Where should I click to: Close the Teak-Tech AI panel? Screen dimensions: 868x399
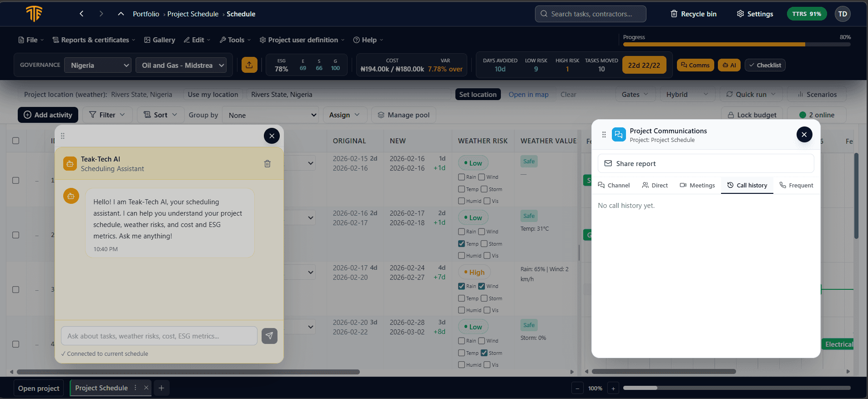pyautogui.click(x=272, y=136)
